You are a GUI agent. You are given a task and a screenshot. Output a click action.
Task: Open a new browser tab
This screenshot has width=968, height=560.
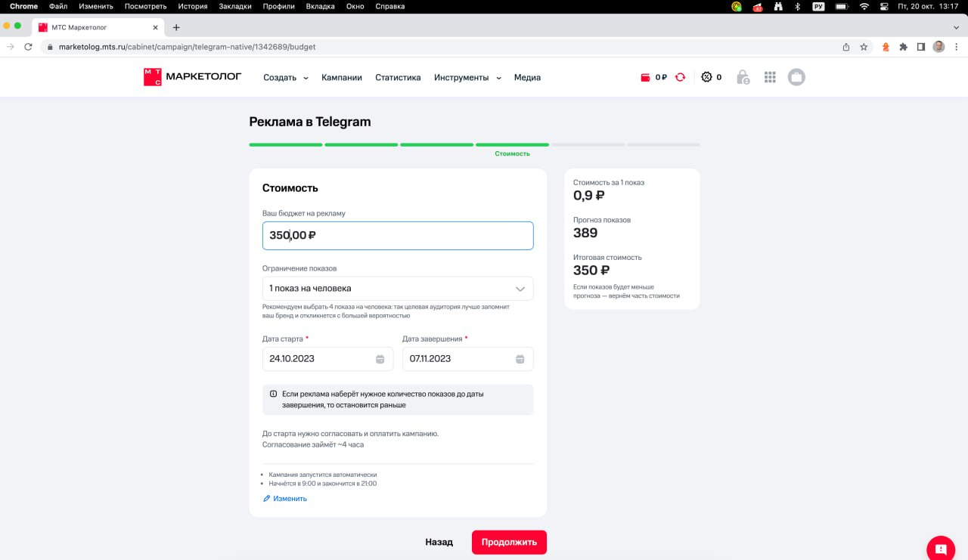[176, 27]
